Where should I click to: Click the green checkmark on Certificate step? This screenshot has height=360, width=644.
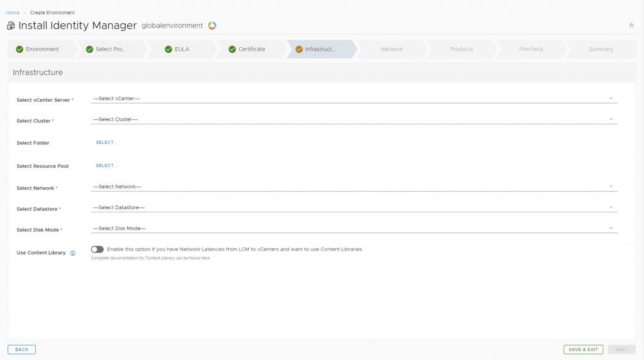[232, 49]
